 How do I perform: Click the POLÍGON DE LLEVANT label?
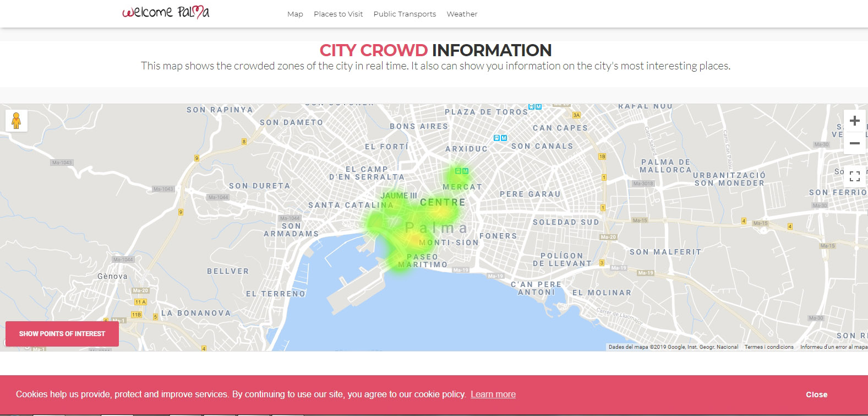click(x=562, y=260)
